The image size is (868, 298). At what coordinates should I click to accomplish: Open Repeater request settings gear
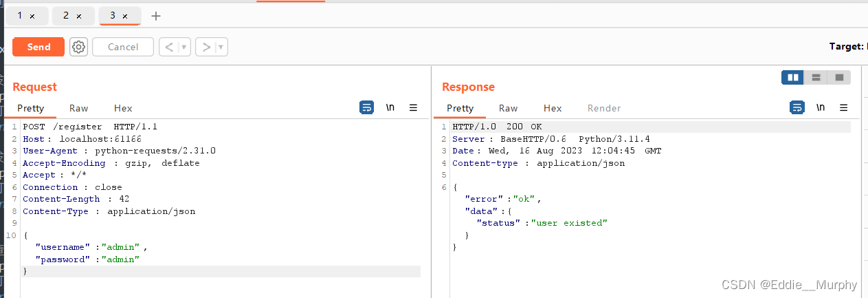coord(79,47)
